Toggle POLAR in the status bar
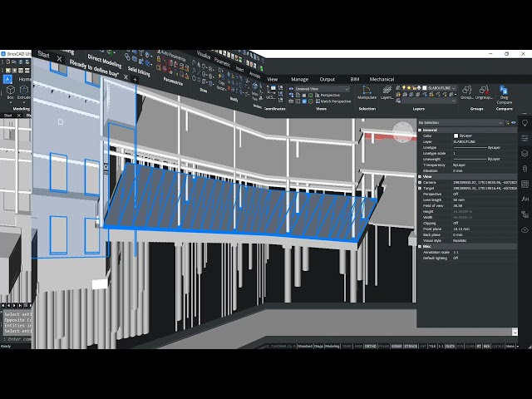 (x=383, y=346)
